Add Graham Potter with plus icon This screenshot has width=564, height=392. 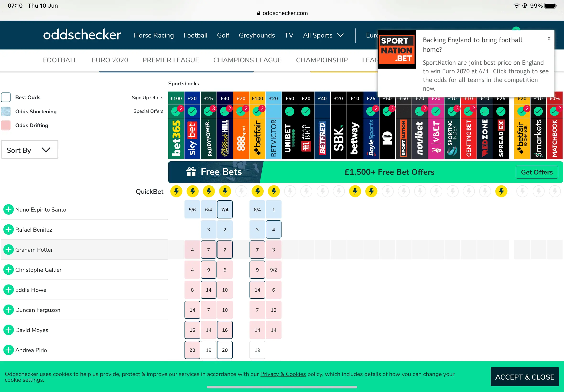tap(9, 250)
